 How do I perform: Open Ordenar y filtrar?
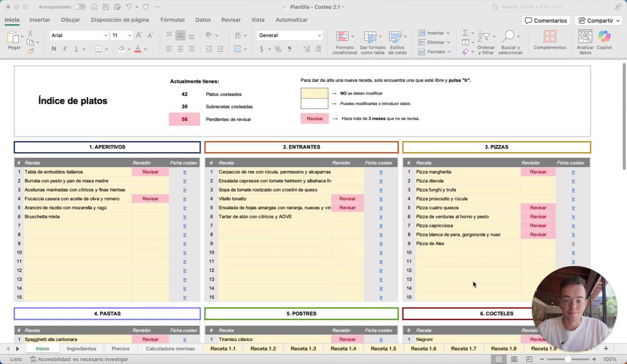click(486, 42)
